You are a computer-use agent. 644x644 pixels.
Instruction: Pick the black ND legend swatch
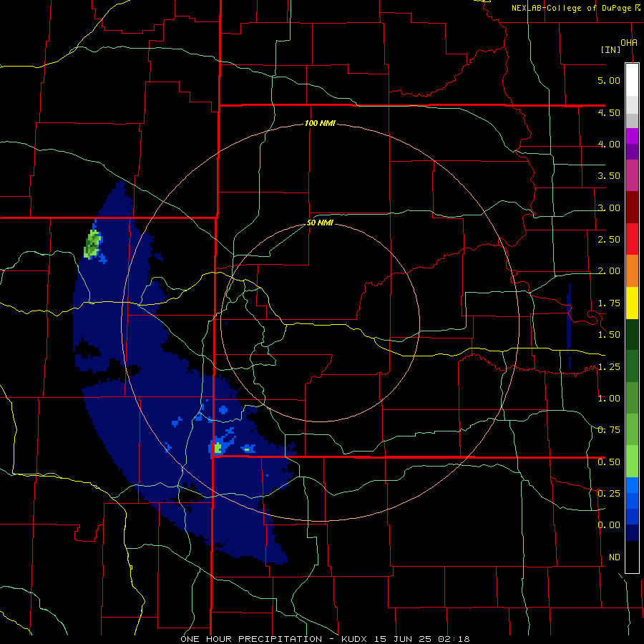tap(632, 557)
